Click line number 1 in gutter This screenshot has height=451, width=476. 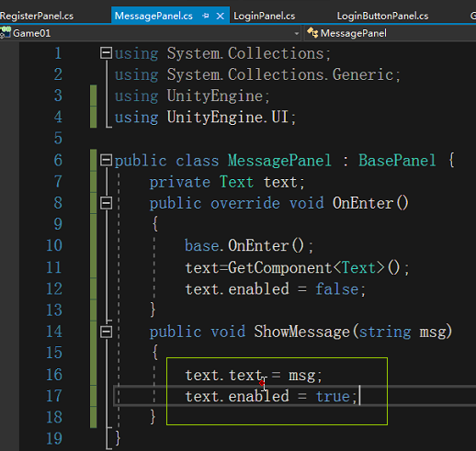[x=58, y=53]
